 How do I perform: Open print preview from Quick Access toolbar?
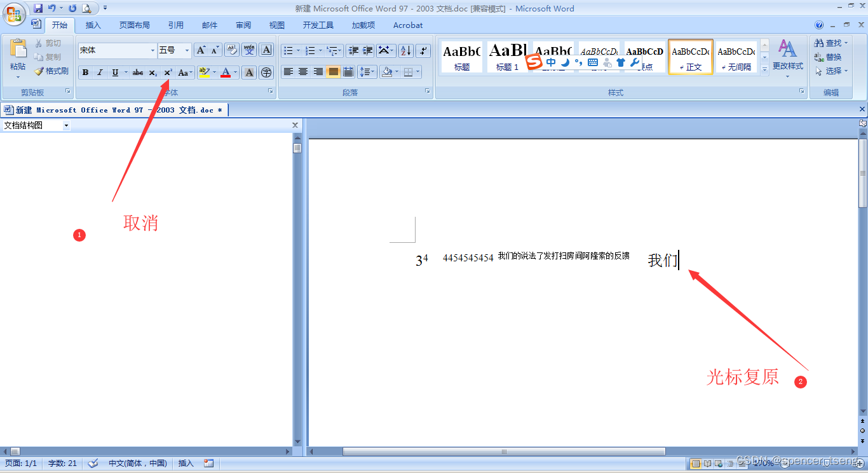(x=86, y=8)
